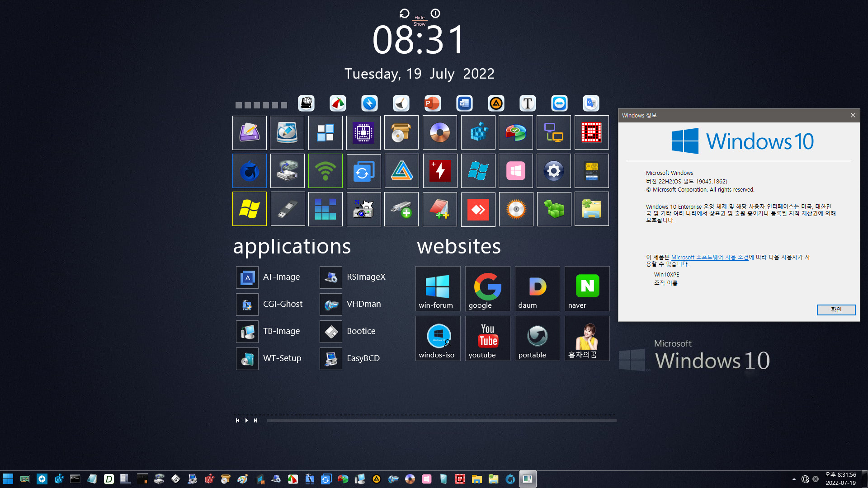Launch Word from the top icon row

(464, 103)
